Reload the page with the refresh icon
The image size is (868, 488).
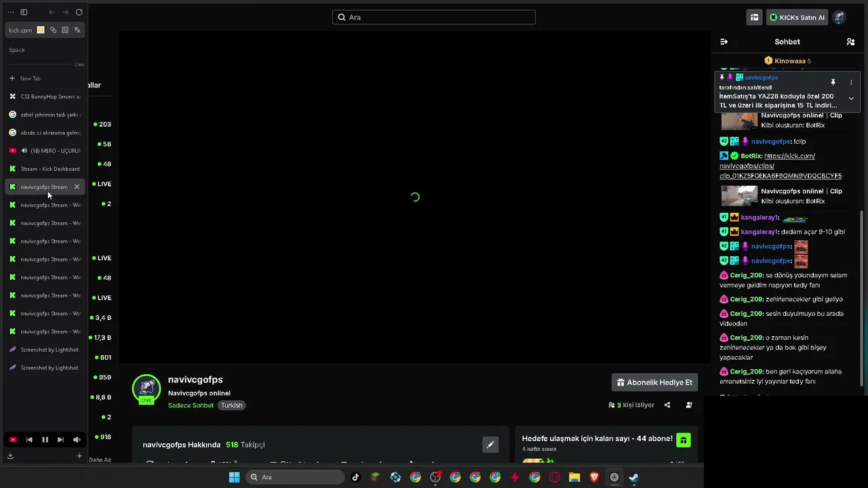(79, 12)
